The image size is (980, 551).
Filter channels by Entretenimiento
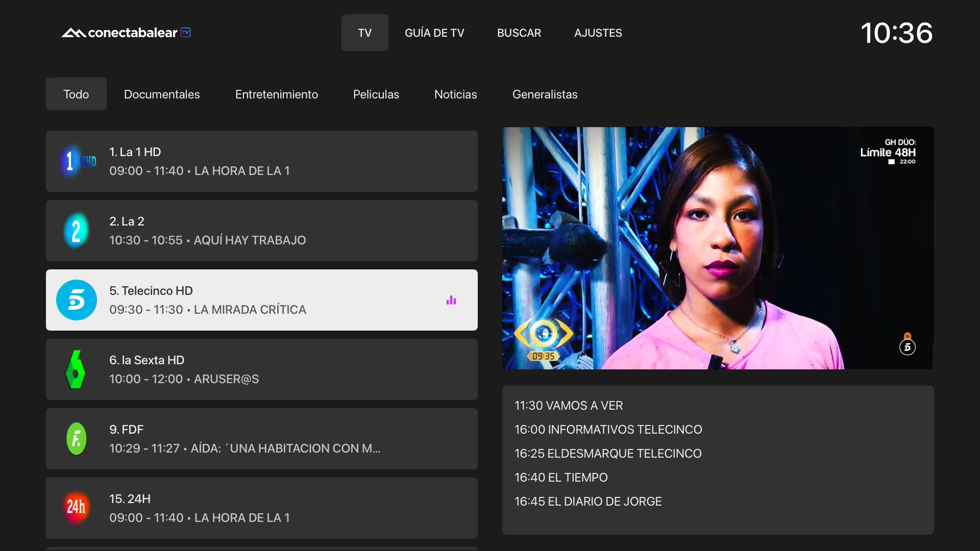point(277,94)
